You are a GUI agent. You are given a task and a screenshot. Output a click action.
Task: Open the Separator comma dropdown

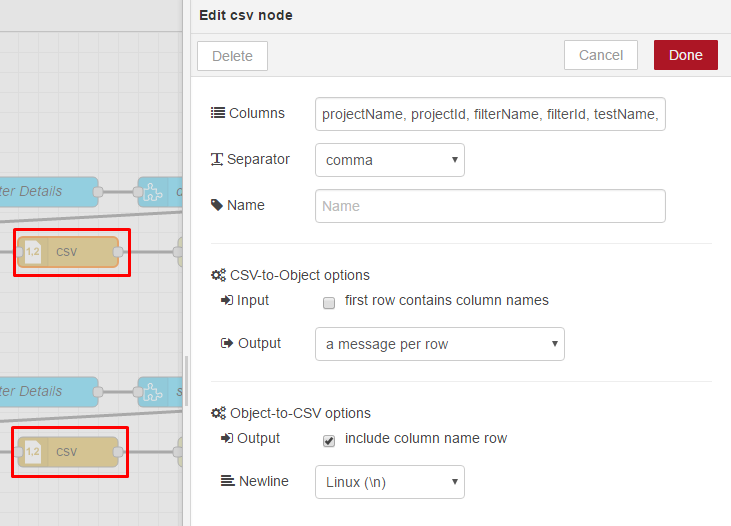click(390, 160)
